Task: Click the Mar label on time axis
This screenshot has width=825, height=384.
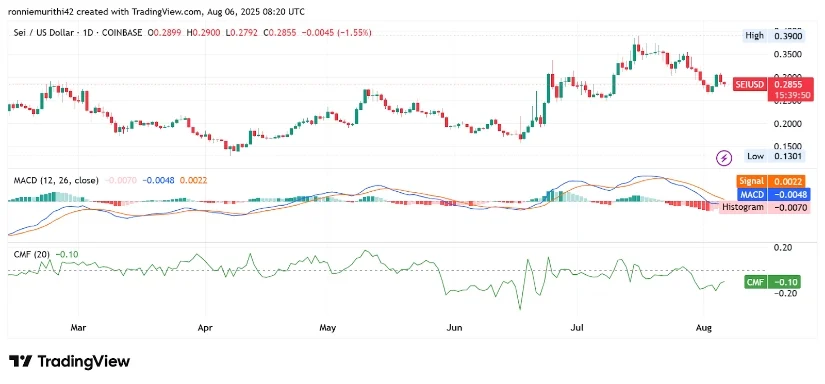Action: [78, 328]
